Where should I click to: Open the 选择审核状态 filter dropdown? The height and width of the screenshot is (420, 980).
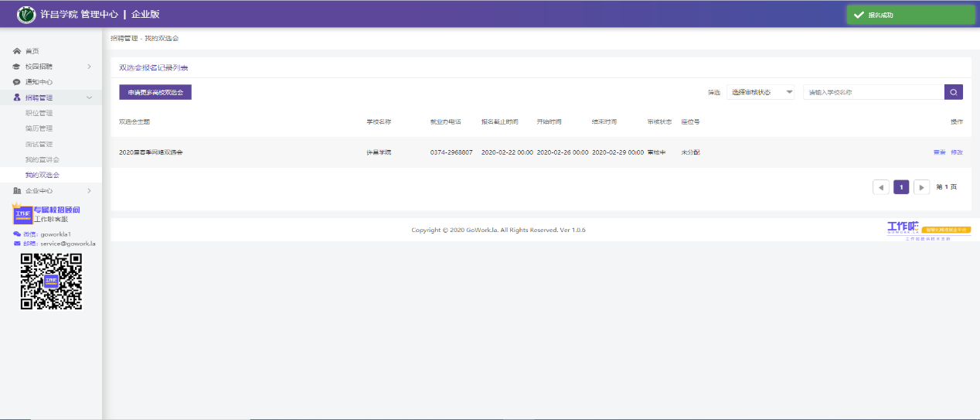pos(761,92)
